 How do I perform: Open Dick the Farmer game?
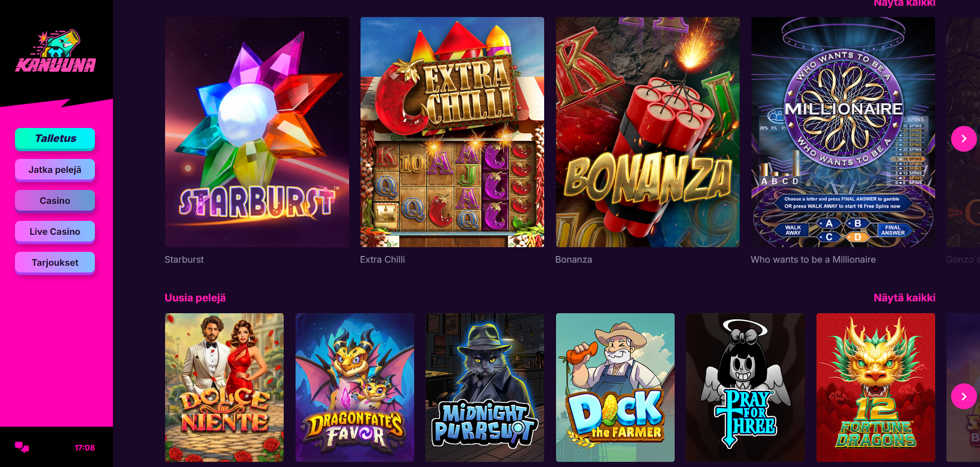[x=615, y=388]
